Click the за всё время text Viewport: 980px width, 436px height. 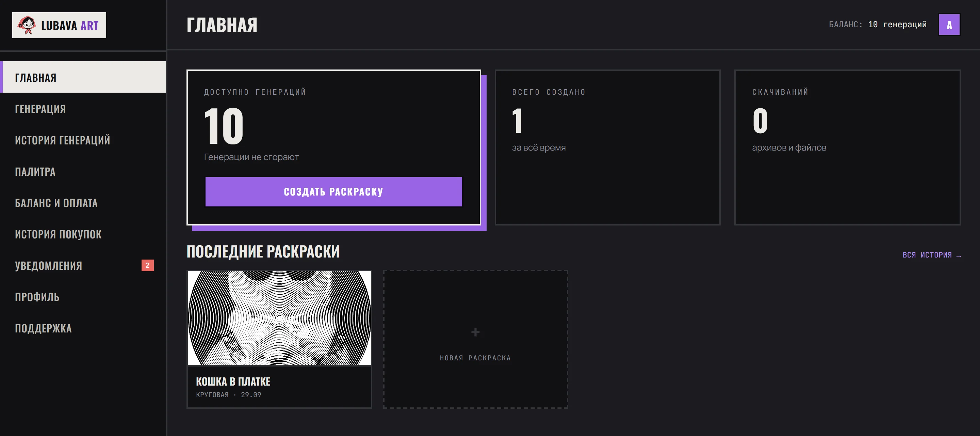[539, 147]
